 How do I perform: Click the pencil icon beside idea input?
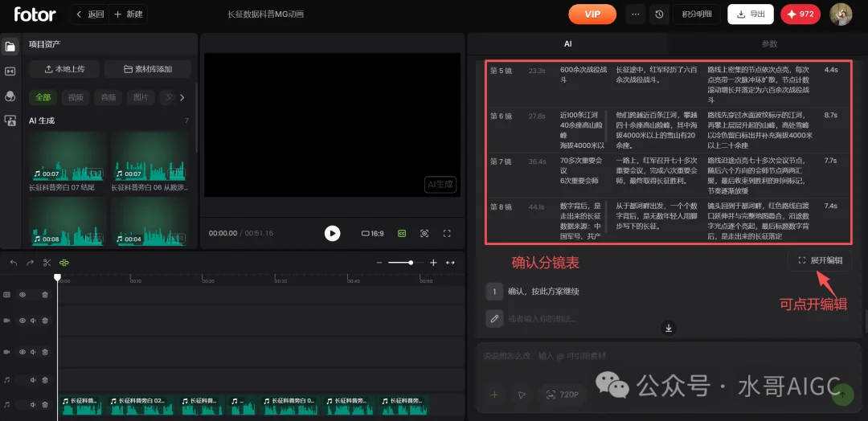point(494,318)
